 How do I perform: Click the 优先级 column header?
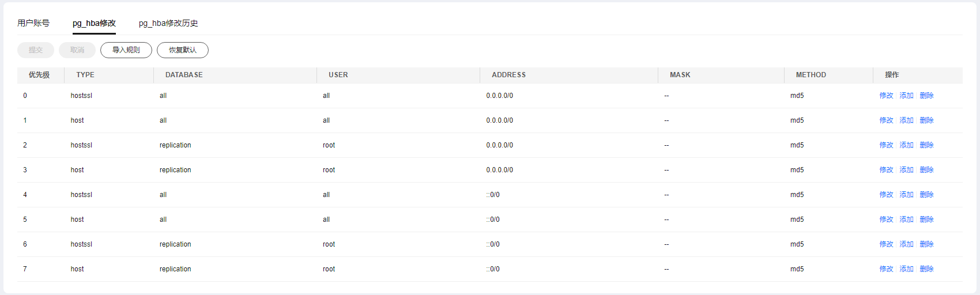pyautogui.click(x=39, y=75)
